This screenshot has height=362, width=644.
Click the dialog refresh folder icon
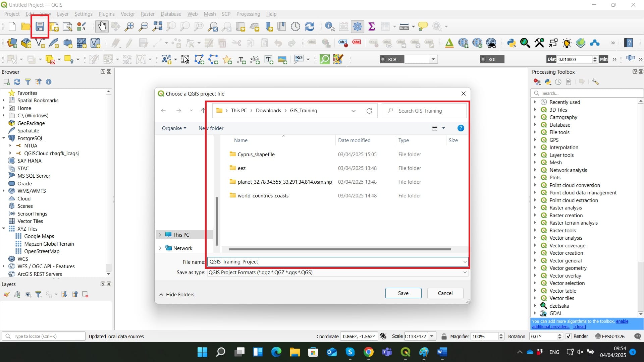(x=369, y=111)
